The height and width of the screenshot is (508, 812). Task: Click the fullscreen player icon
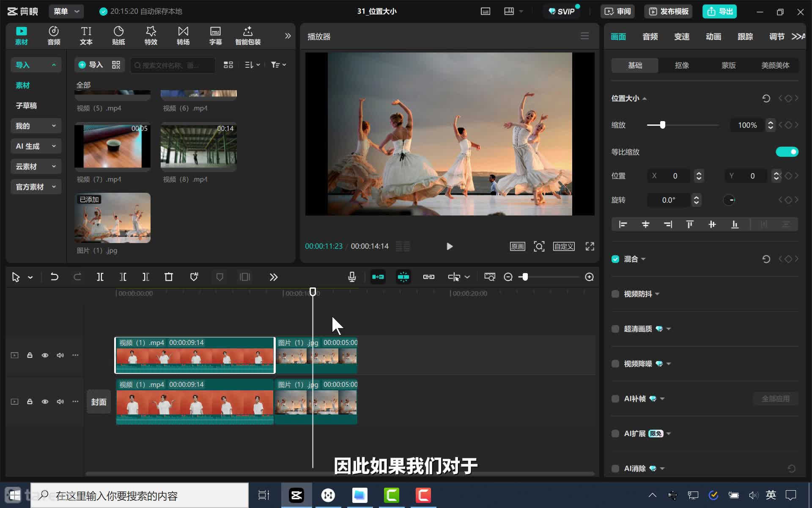point(590,246)
